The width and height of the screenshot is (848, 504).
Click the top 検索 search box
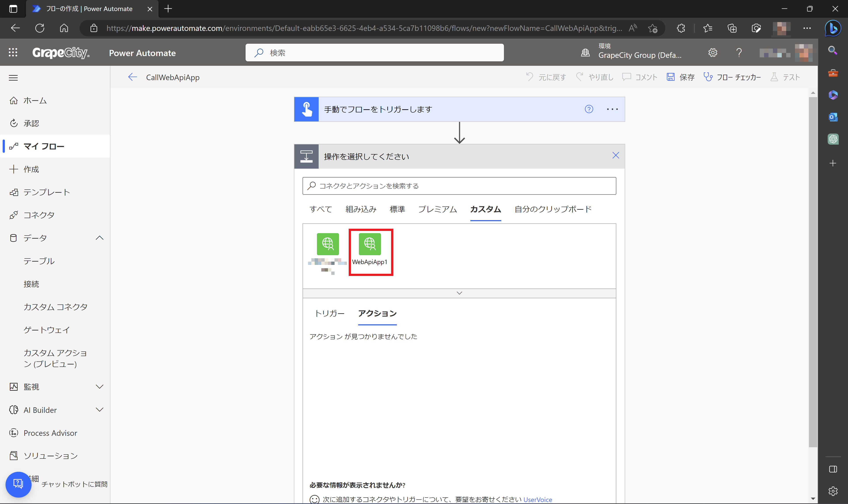(x=374, y=53)
